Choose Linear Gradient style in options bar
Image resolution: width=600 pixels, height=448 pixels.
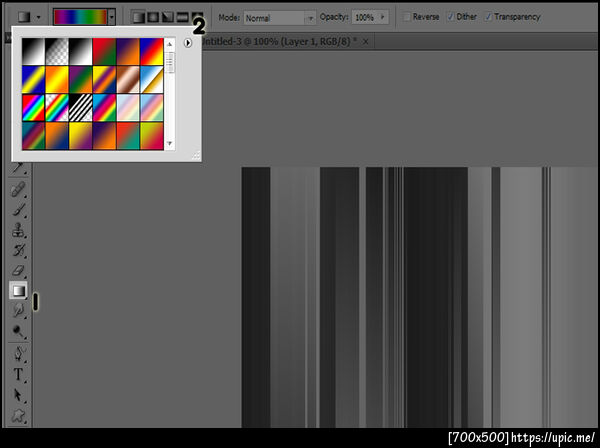pyautogui.click(x=138, y=17)
